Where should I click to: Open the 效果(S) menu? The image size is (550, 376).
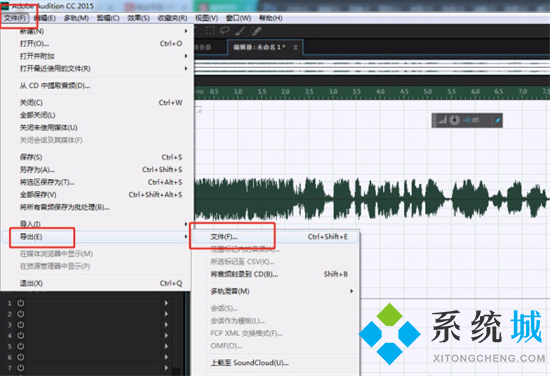tap(139, 18)
